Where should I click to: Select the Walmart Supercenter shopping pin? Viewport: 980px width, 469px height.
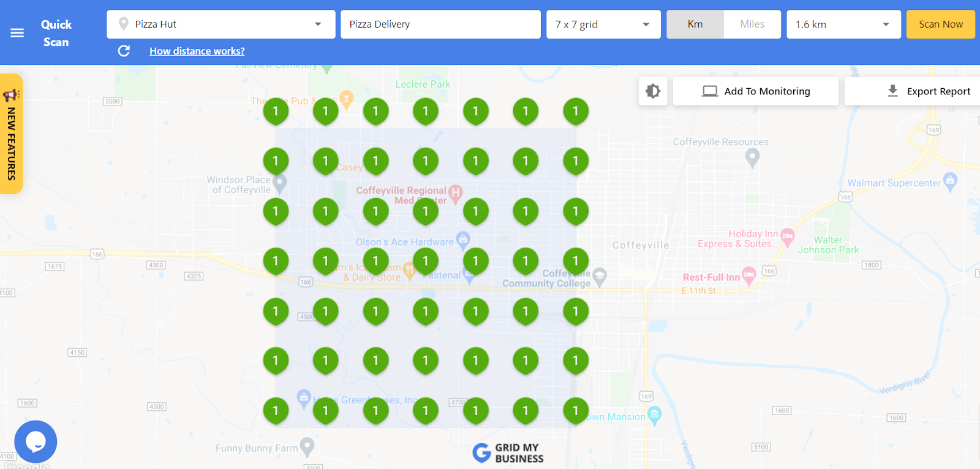pos(950,181)
